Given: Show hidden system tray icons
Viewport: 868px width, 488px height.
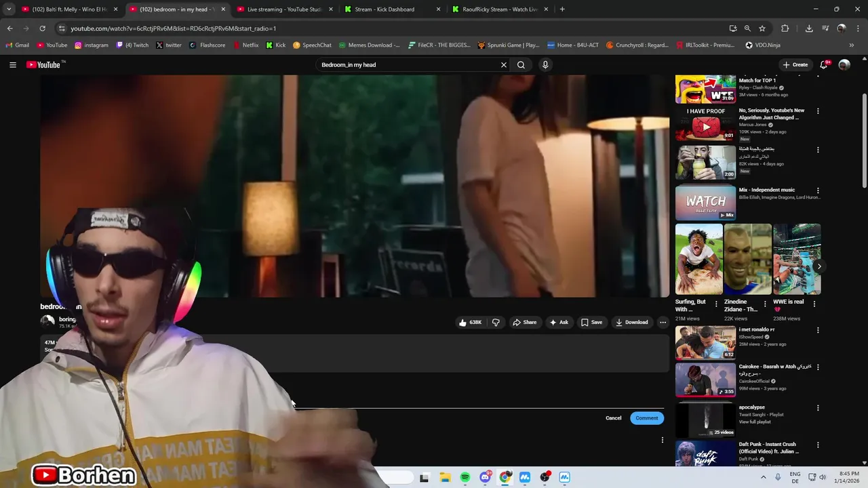Looking at the screenshot, I should [763, 477].
